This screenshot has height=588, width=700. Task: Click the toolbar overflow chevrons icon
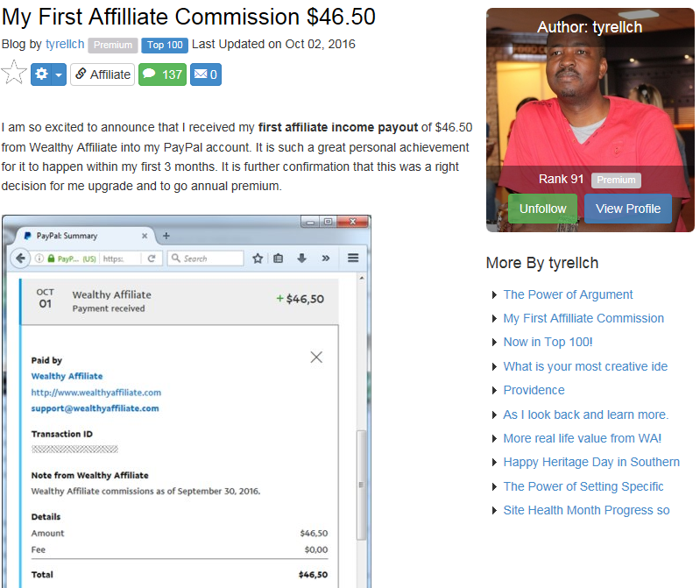point(326,259)
